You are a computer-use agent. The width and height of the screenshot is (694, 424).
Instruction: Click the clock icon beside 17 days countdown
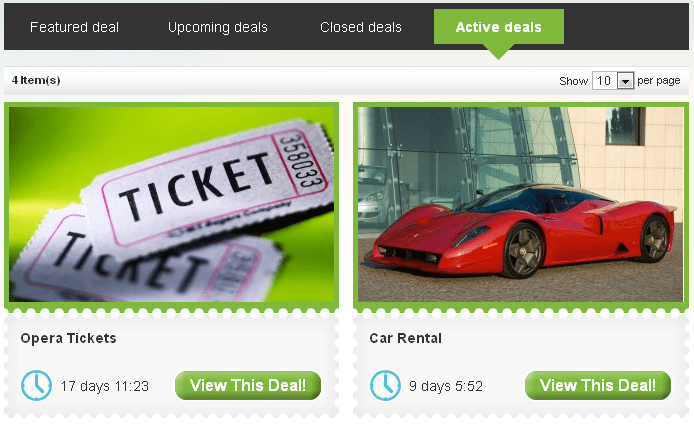[36, 385]
